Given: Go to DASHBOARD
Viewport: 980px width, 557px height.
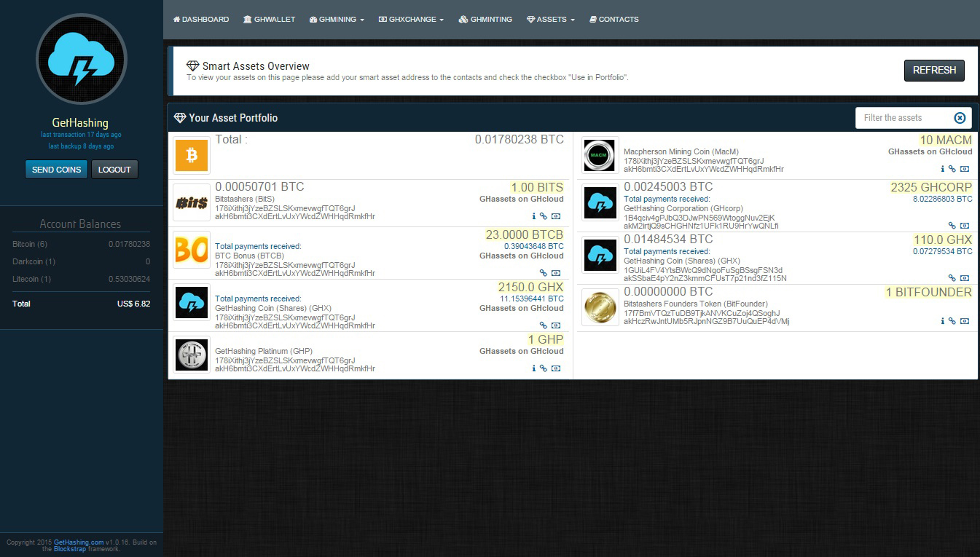Looking at the screenshot, I should tap(201, 20).
